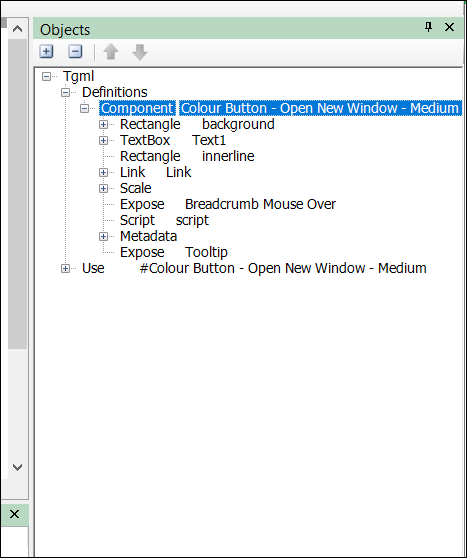Close the Objects panel
Screen dimensions: 467x558
[450, 27]
